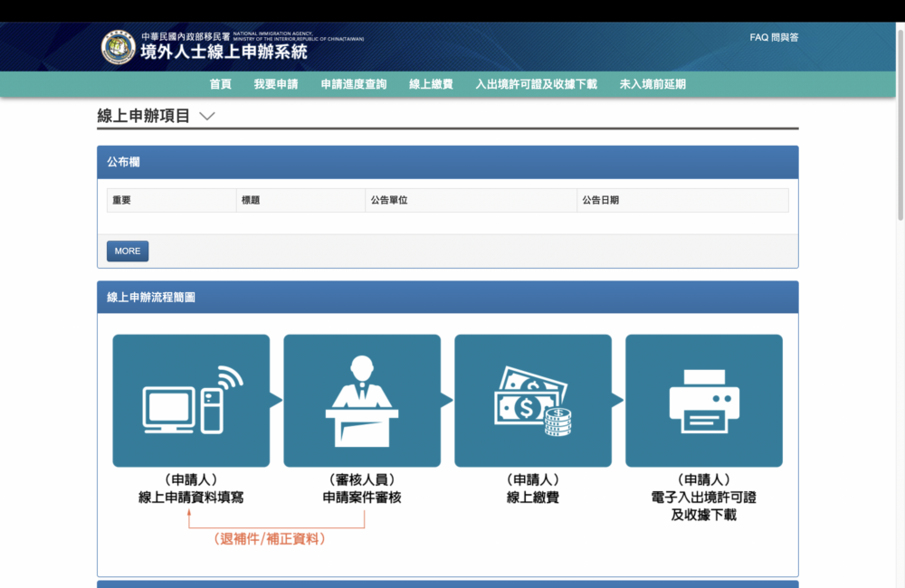Click 線上繳費 in the navigation bar
The height and width of the screenshot is (588, 905).
(x=431, y=83)
